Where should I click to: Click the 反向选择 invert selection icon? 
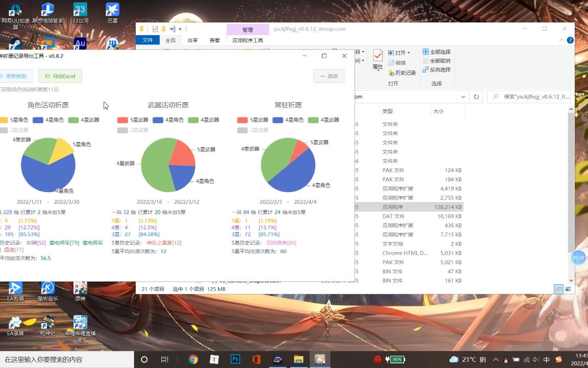pos(437,69)
